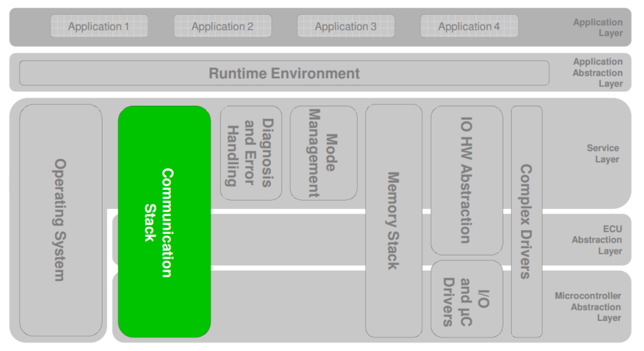Click the Application 3 block
This screenshot has width=644, height=351.
(x=346, y=26)
